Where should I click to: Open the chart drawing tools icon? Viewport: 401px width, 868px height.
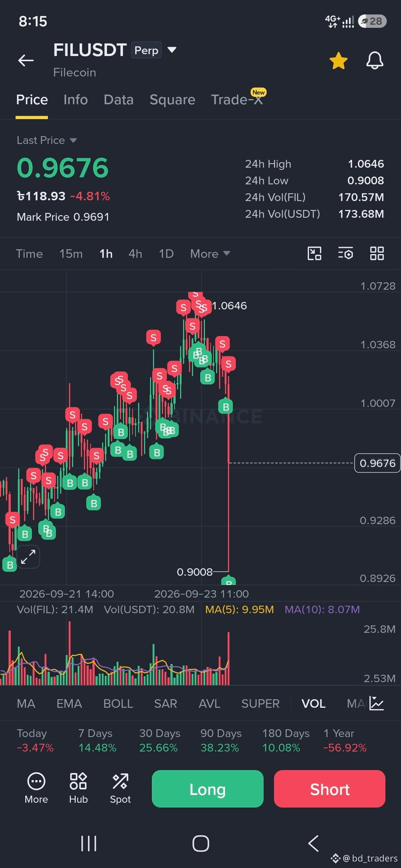pos(314,254)
